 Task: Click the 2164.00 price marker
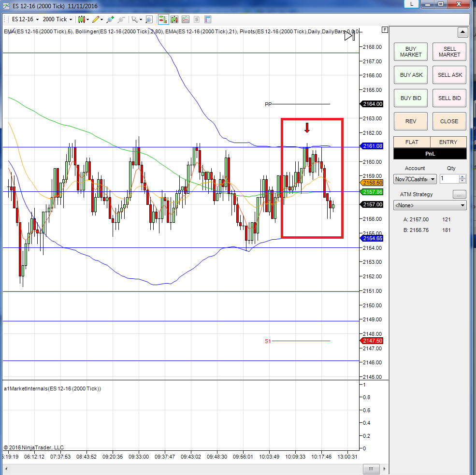372,104
